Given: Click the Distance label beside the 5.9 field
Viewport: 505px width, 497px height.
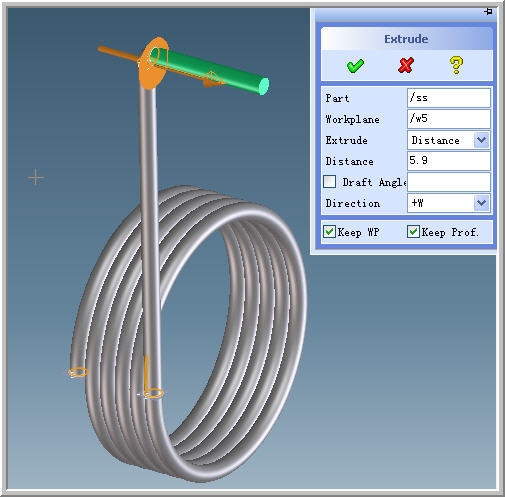Looking at the screenshot, I should point(349,161).
